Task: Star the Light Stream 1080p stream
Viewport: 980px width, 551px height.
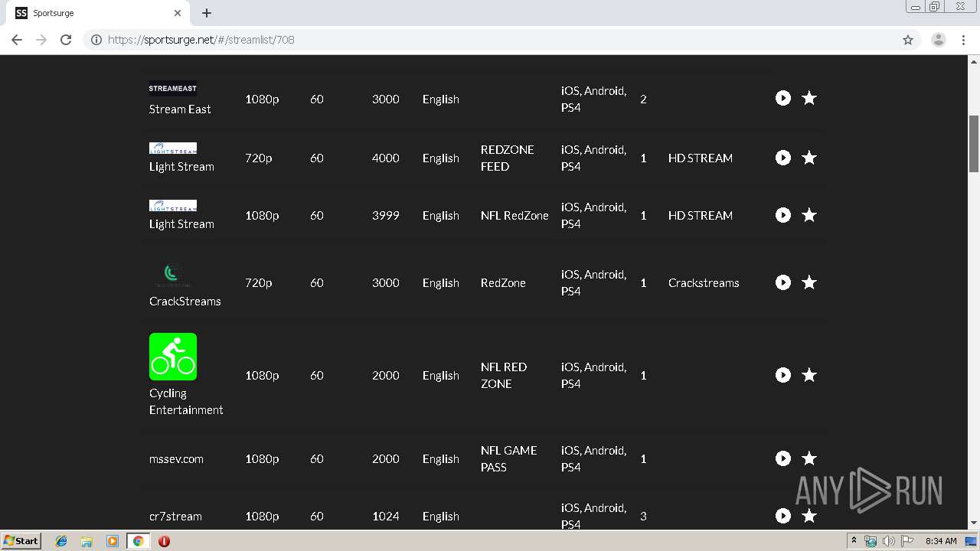Action: [x=809, y=215]
